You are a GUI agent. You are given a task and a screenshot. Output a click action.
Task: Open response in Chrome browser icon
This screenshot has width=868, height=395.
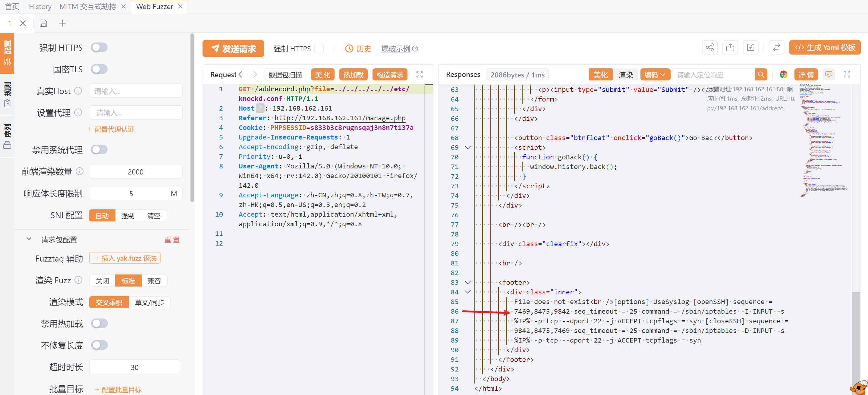coord(783,75)
